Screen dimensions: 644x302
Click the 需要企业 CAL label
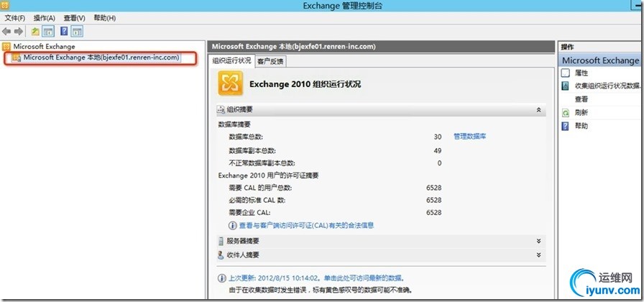pyautogui.click(x=249, y=212)
